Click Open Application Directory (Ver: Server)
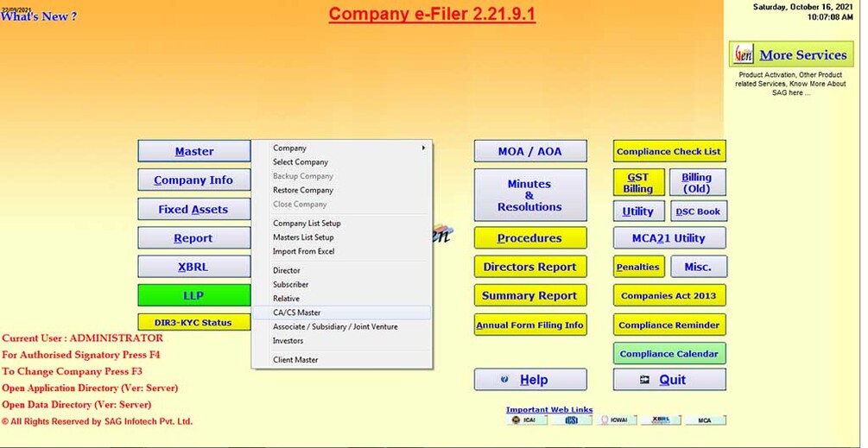Image resolution: width=868 pixels, height=448 pixels. (90, 388)
